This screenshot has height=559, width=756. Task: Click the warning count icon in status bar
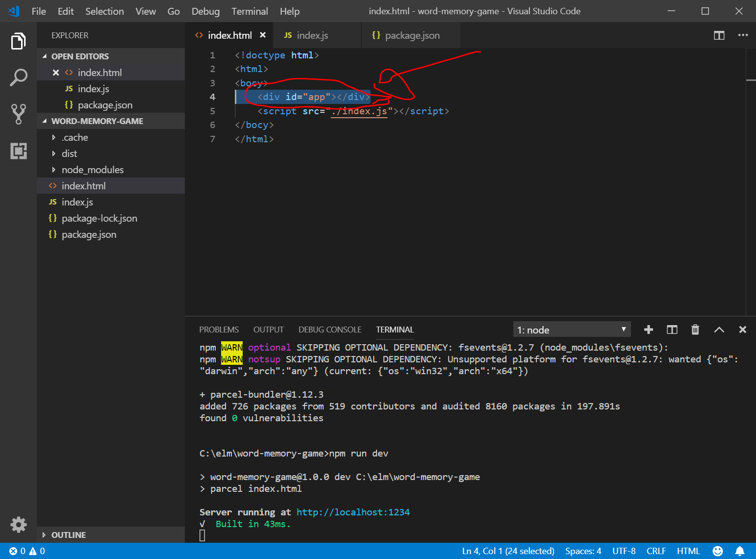coord(33,551)
